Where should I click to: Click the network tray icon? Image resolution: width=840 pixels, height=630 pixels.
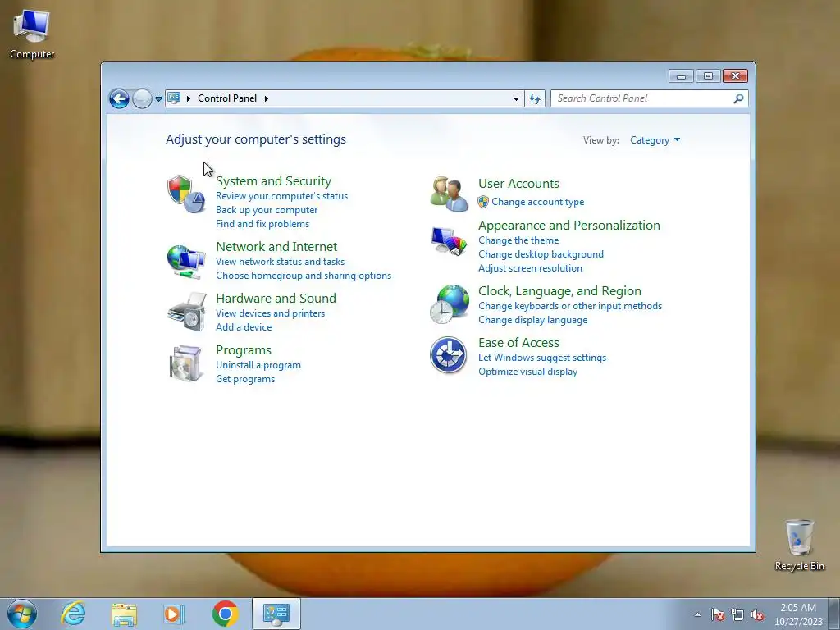click(737, 615)
